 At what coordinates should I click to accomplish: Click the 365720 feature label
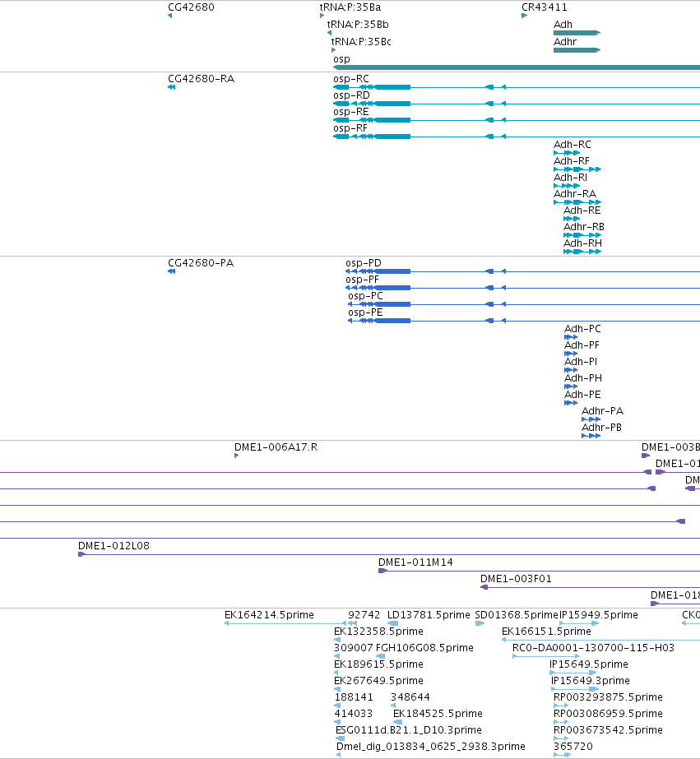click(x=573, y=747)
